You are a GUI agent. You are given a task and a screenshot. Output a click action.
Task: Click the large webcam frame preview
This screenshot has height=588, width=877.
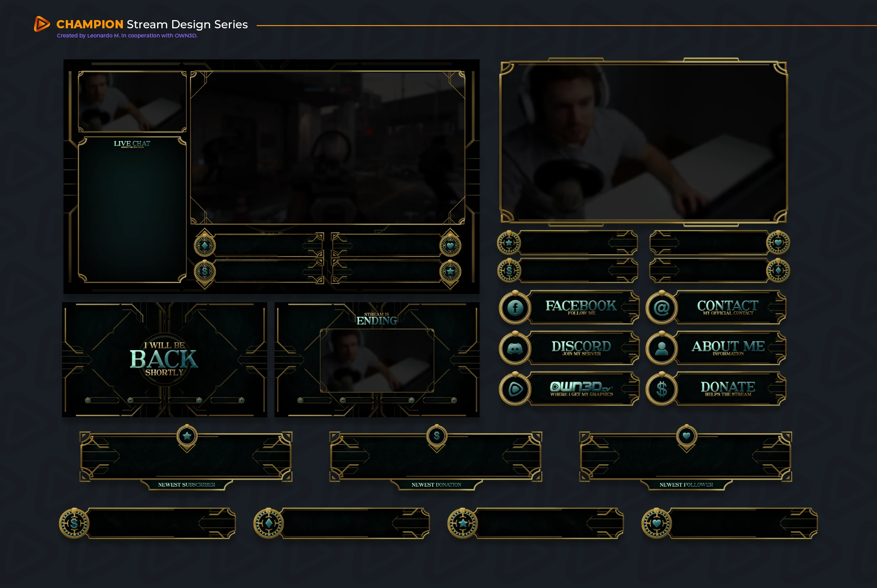point(643,142)
